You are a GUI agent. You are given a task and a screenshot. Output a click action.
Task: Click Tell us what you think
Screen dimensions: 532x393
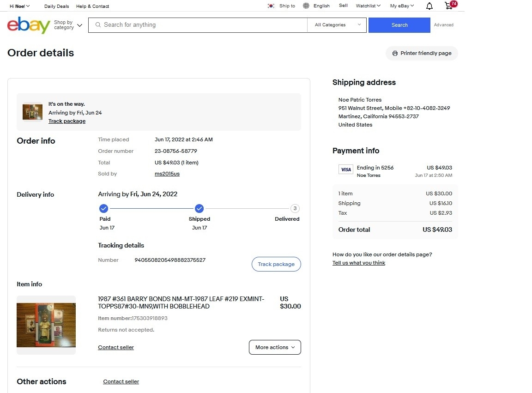tap(359, 263)
